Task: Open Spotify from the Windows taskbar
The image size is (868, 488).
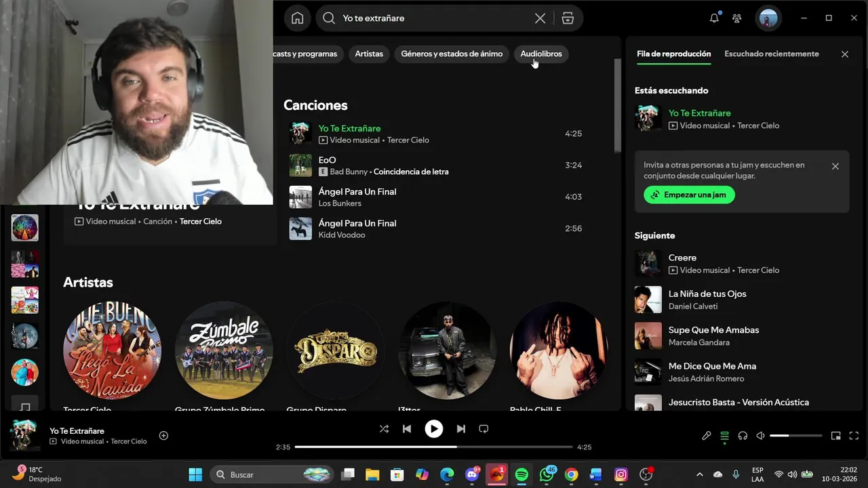Action: [521, 474]
